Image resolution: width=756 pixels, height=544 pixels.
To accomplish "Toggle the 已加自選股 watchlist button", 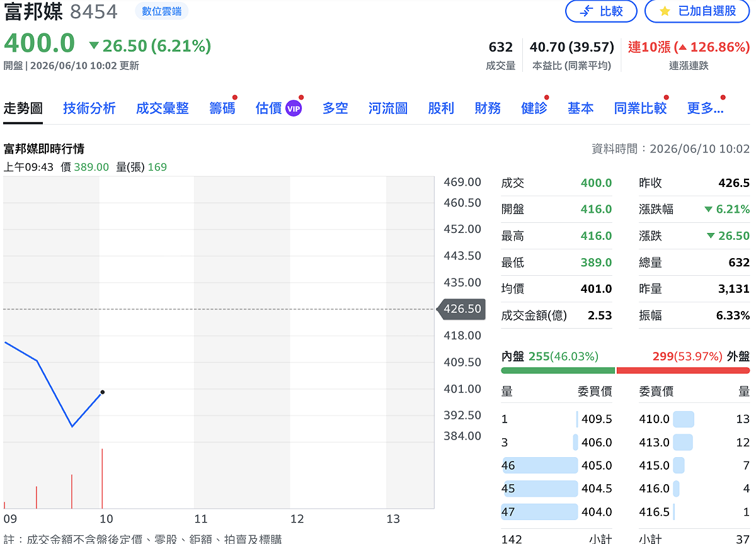I will click(x=697, y=11).
